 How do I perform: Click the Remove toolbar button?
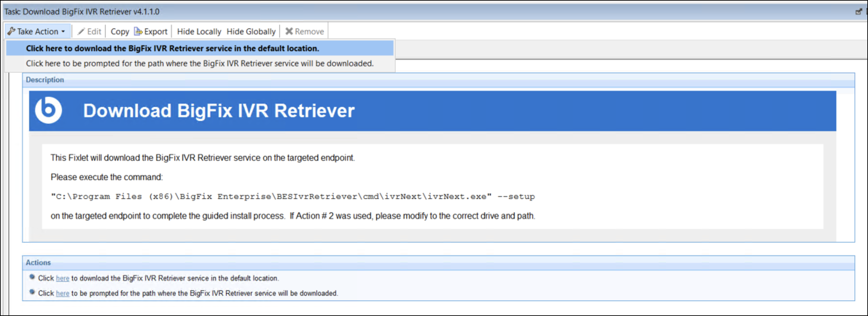click(x=304, y=31)
